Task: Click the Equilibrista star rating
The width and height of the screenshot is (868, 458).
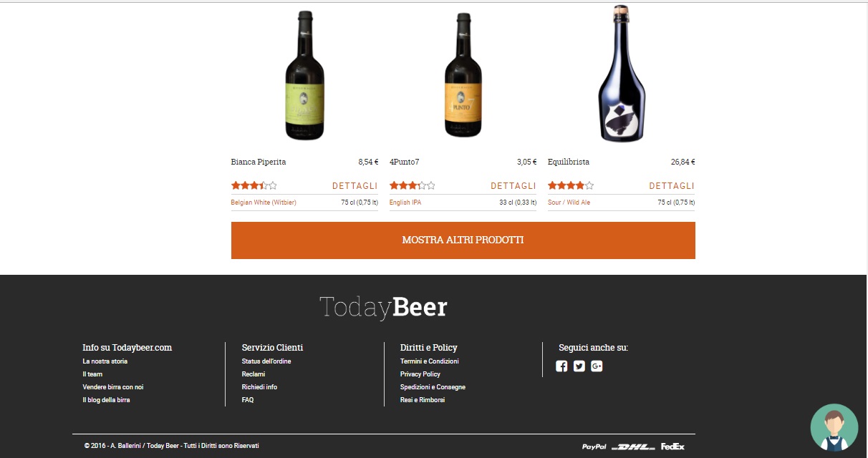Action: click(x=571, y=185)
